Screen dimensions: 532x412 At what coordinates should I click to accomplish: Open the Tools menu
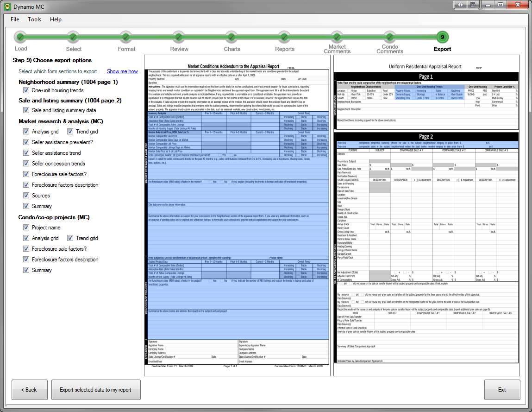[34, 19]
